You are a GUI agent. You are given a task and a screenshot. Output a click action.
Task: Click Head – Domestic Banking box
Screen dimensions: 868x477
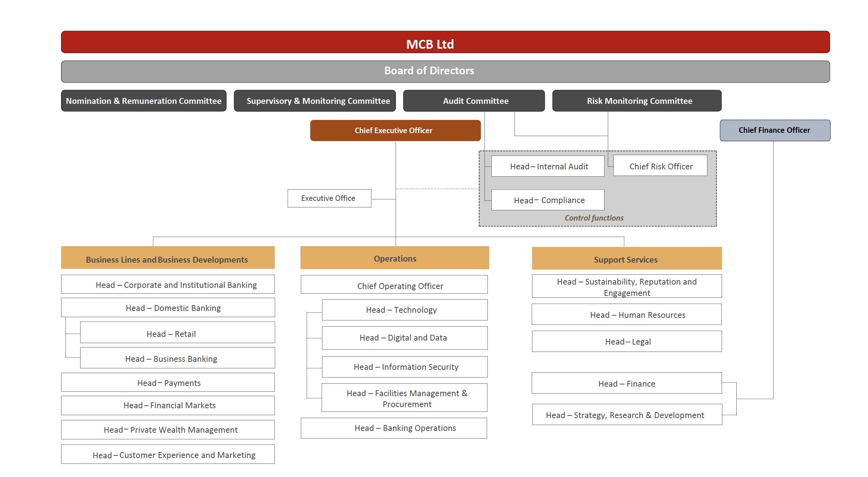(168, 308)
